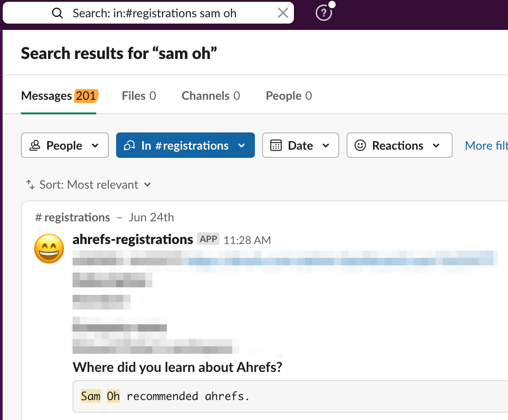Open the More filters link
Screen dimensions: 508x420
[486, 146]
